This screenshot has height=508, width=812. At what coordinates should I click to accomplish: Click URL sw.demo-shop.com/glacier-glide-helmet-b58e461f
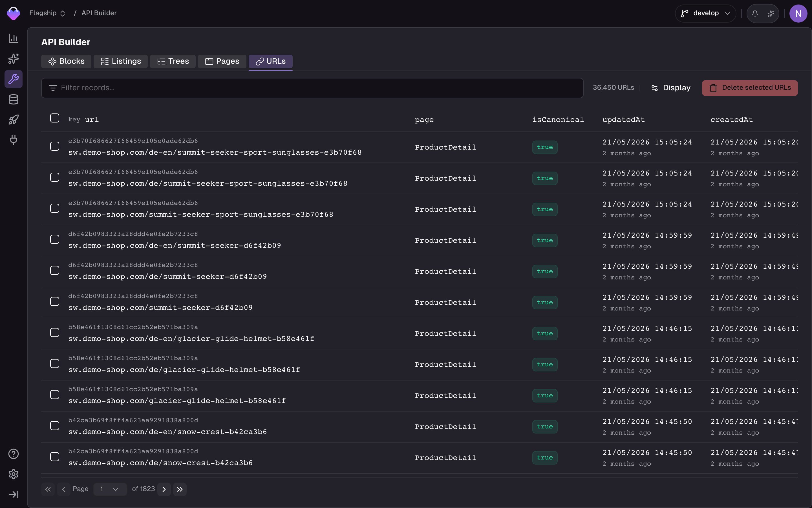pyautogui.click(x=177, y=400)
